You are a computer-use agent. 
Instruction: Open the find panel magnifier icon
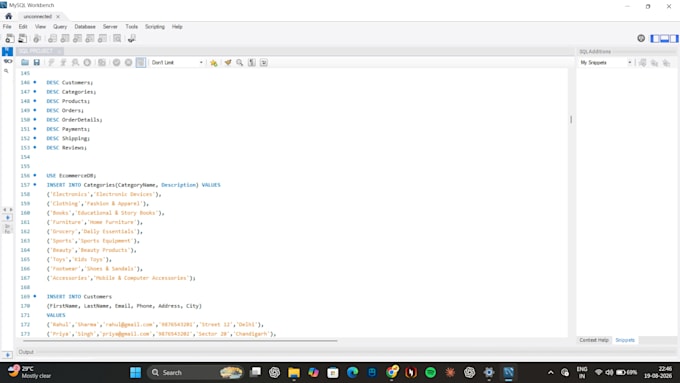[x=239, y=62]
